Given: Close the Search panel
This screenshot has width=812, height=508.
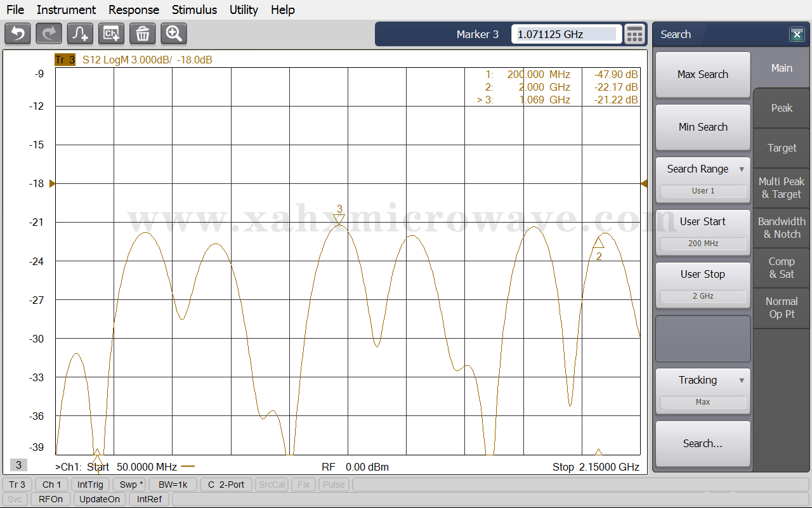Looking at the screenshot, I should pyautogui.click(x=797, y=34).
